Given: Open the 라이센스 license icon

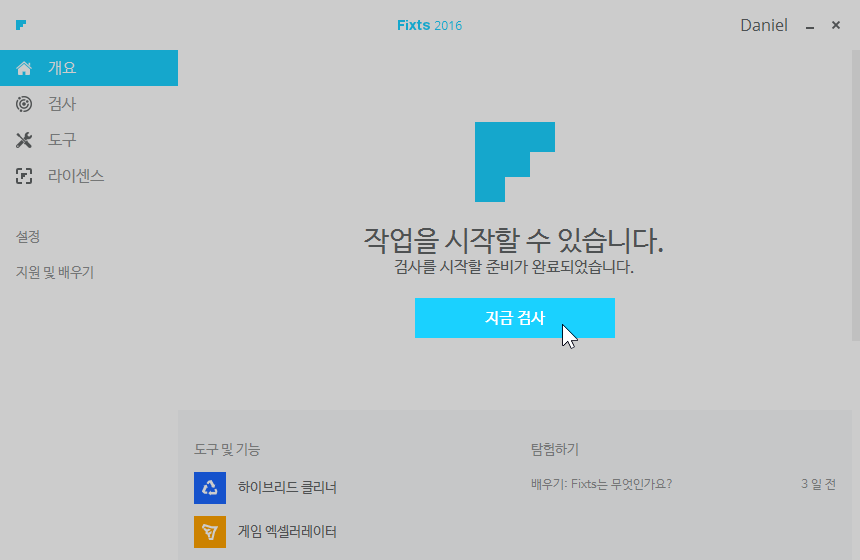Looking at the screenshot, I should click(x=24, y=176).
